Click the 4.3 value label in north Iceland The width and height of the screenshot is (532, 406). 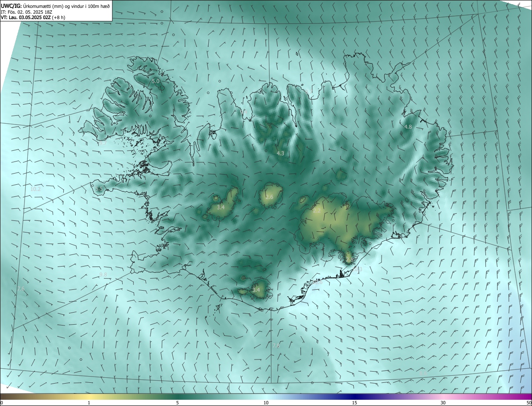click(x=281, y=154)
